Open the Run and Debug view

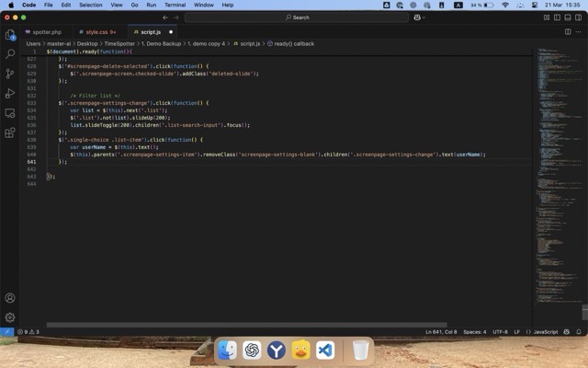(10, 93)
